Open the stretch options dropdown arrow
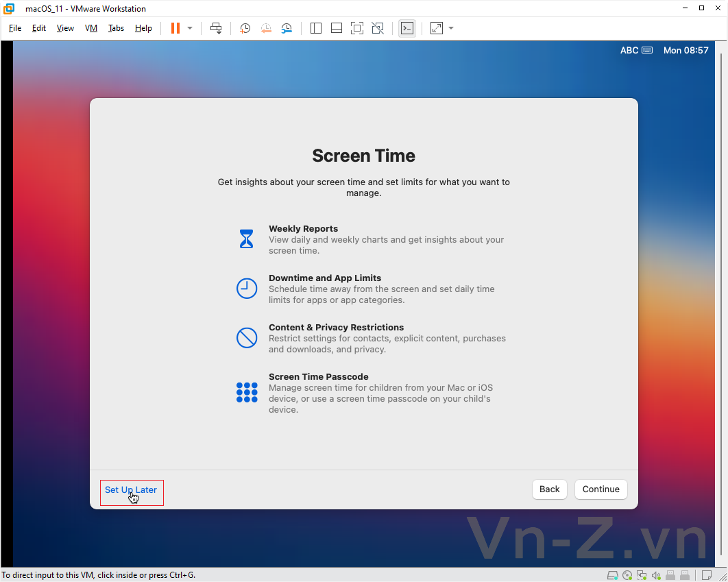728x582 pixels. click(x=451, y=28)
